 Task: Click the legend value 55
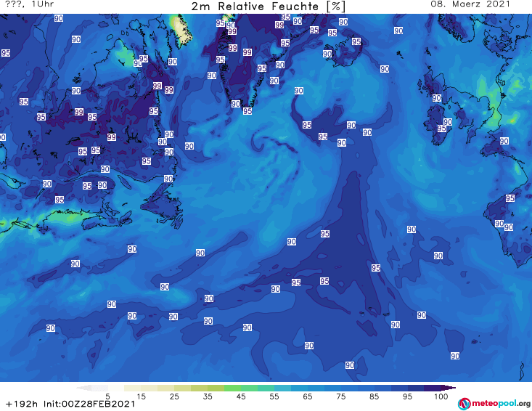pyautogui.click(x=274, y=396)
